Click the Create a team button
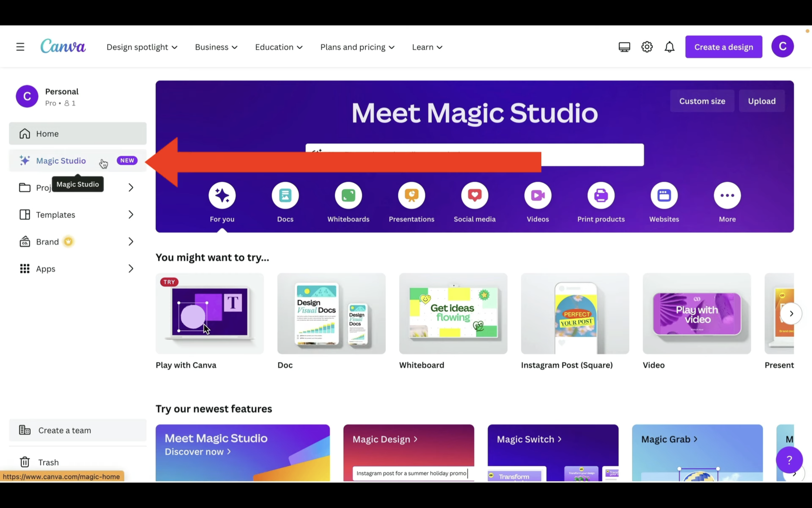812x508 pixels. [78, 430]
